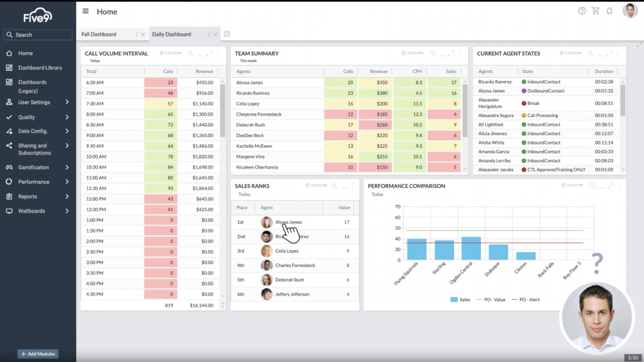Click the sidebar Search field
Screen dimensions: 644x362
(38, 35)
